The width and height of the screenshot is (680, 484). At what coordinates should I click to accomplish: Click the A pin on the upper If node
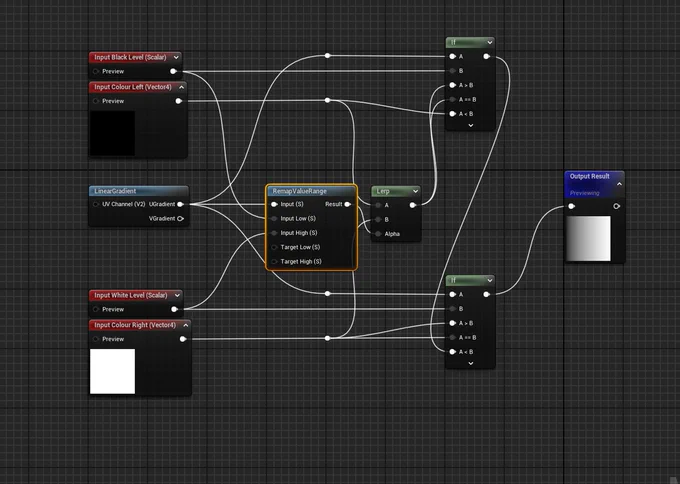[453, 56]
